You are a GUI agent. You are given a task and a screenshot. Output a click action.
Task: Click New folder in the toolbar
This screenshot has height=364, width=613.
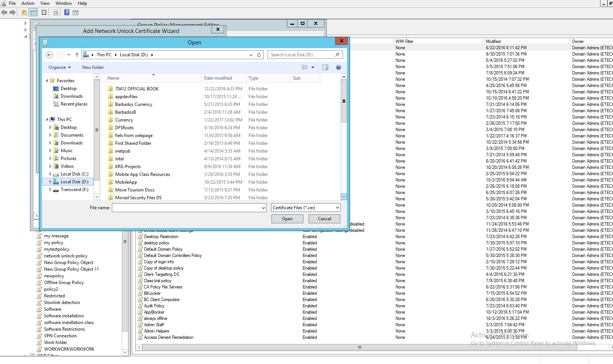93,67
